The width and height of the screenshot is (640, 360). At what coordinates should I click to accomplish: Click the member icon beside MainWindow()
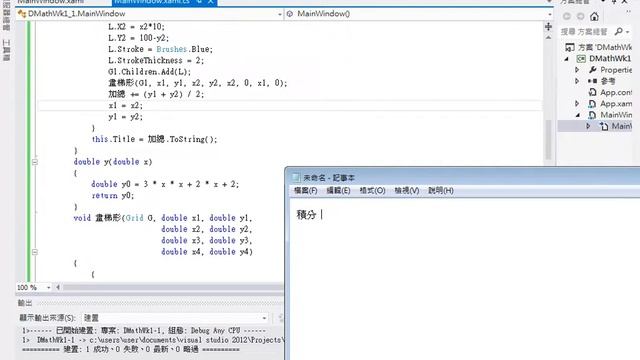[x=290, y=14]
